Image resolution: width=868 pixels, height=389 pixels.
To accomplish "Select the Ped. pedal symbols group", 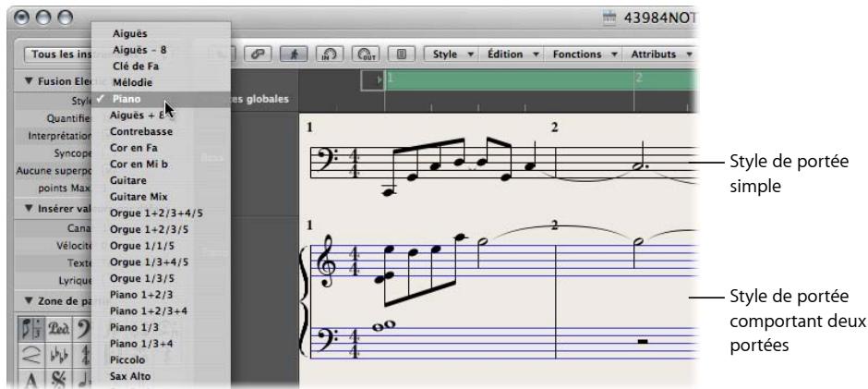I will pyautogui.click(x=57, y=328).
